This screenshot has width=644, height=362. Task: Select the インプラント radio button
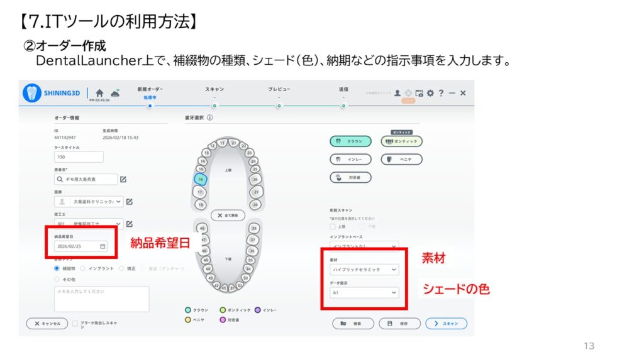click(x=82, y=268)
